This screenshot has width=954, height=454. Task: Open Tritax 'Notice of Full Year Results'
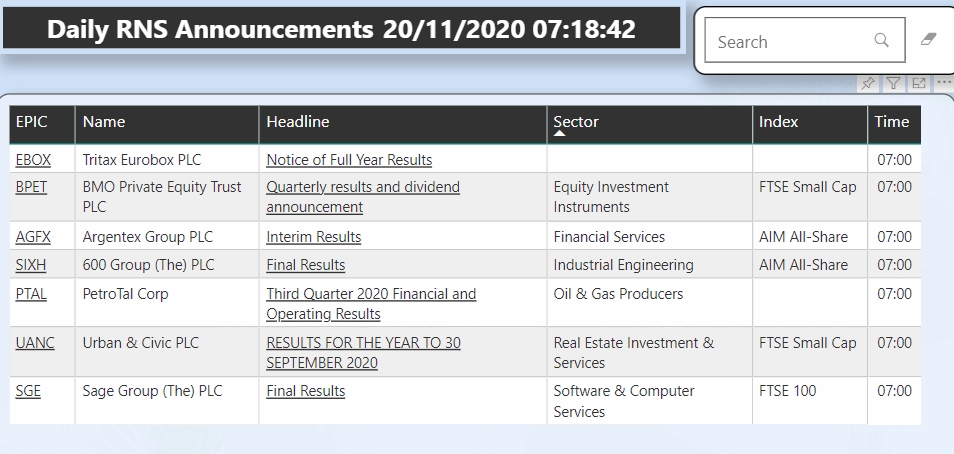[x=349, y=159]
